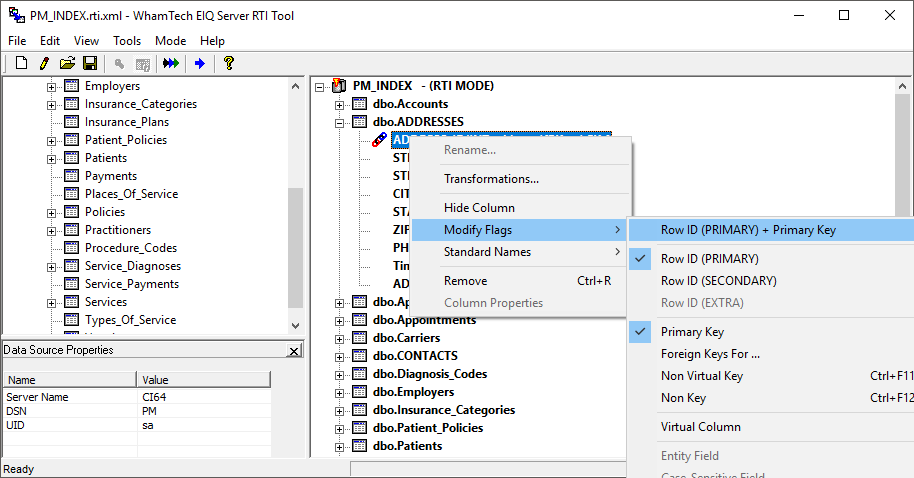914x478 pixels.
Task: Click the table icon next to dbo.CONTACTS
Action: click(x=360, y=356)
